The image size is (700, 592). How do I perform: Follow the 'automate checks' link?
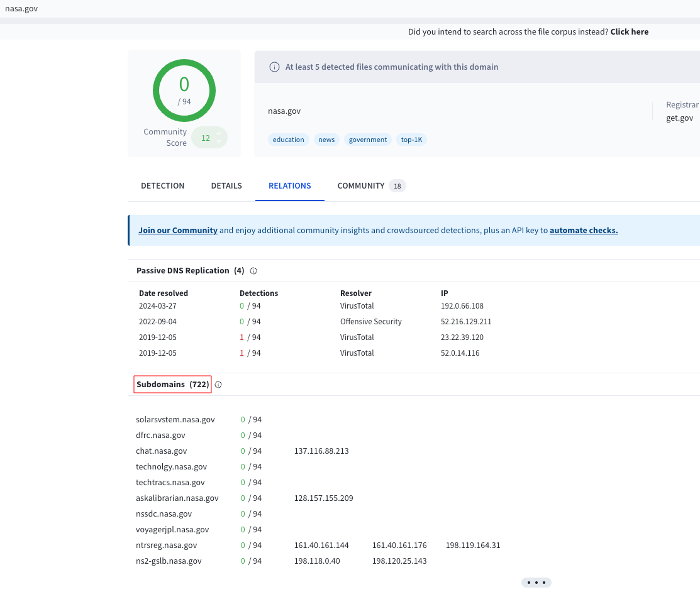point(584,231)
